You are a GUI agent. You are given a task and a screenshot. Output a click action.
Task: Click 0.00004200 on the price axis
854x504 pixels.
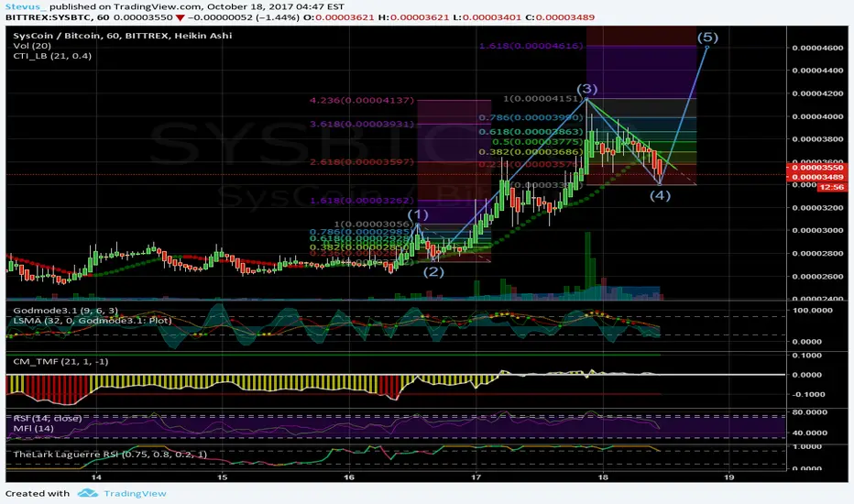point(817,93)
